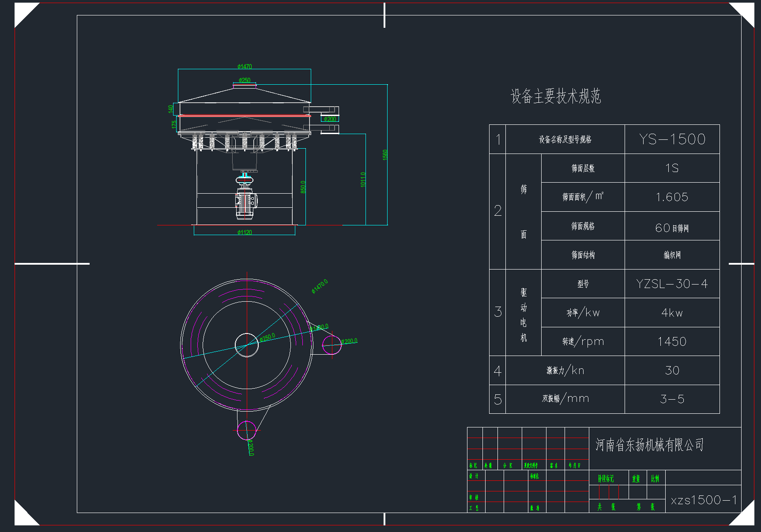Select the center circle in top view
761x532 pixels.
tap(246, 345)
